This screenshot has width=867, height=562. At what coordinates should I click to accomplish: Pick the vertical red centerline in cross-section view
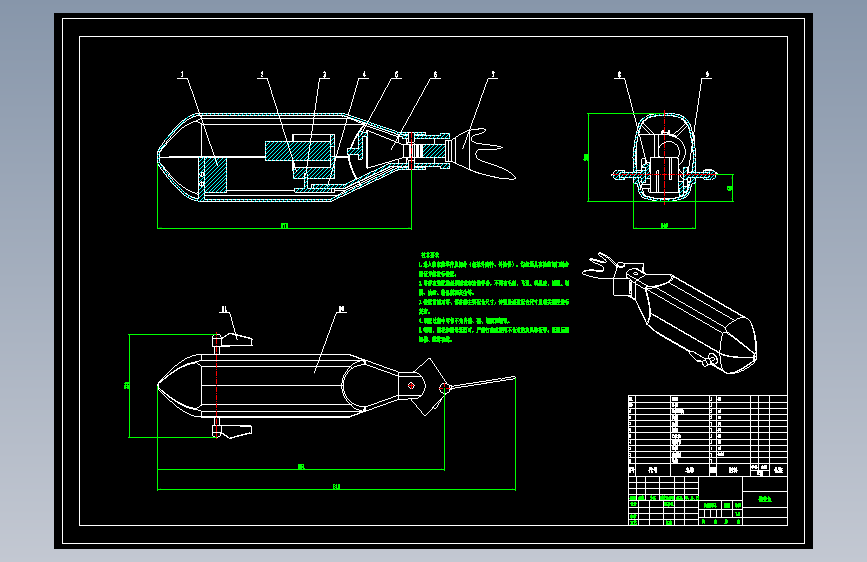point(664,158)
